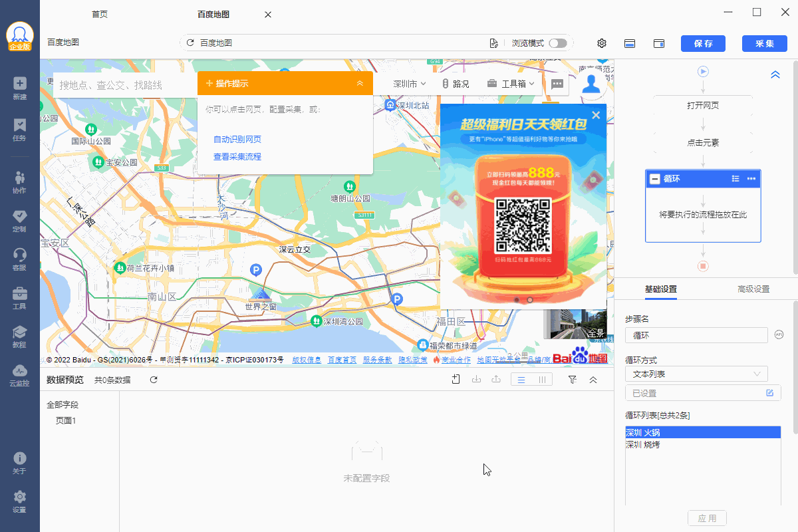The width and height of the screenshot is (798, 532).
Task: Switch to the 首页 tab
Action: pos(100,14)
